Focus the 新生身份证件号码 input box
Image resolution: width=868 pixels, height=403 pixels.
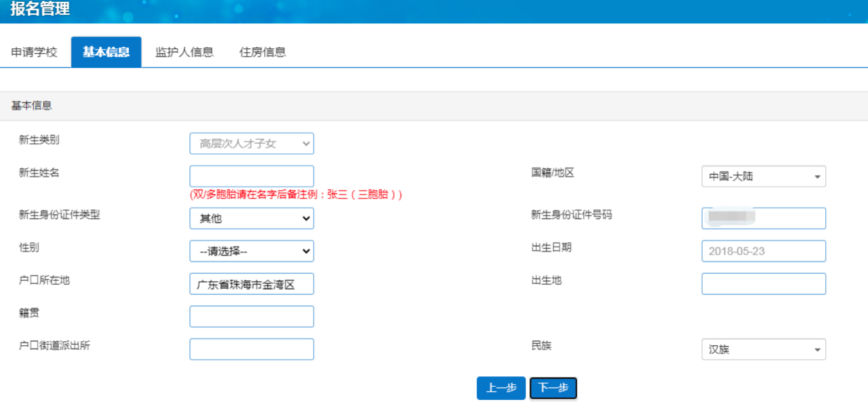[763, 219]
